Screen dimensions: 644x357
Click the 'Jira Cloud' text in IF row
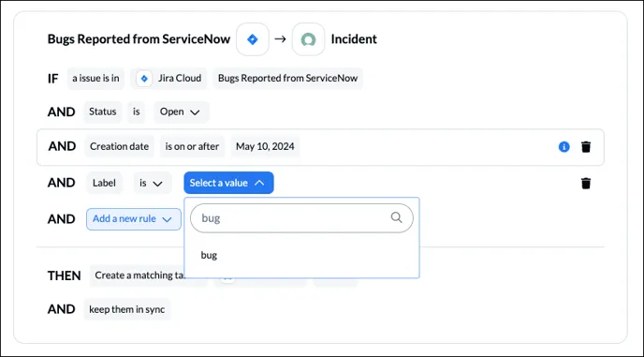coord(180,78)
